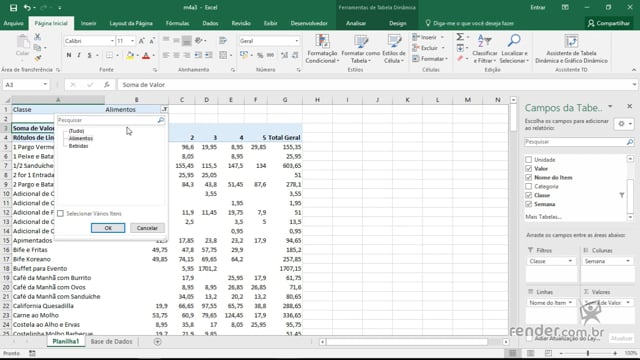This screenshot has width=640, height=360.
Task: Open Classificar e Filtrar
Action: (x=484, y=49)
